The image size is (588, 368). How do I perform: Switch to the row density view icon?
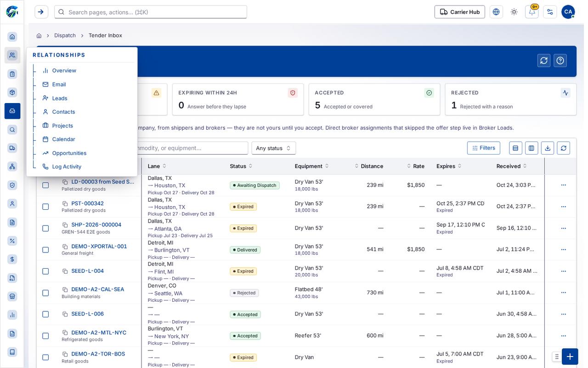(515, 148)
